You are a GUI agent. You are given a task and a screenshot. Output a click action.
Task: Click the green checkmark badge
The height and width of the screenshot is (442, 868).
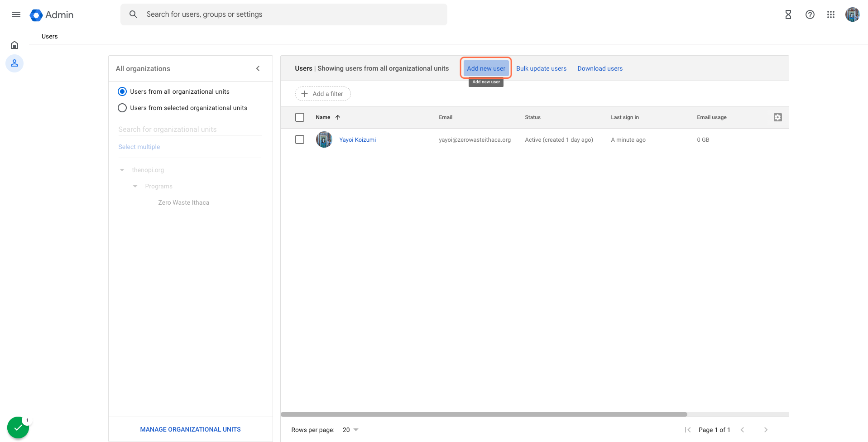[18, 428]
